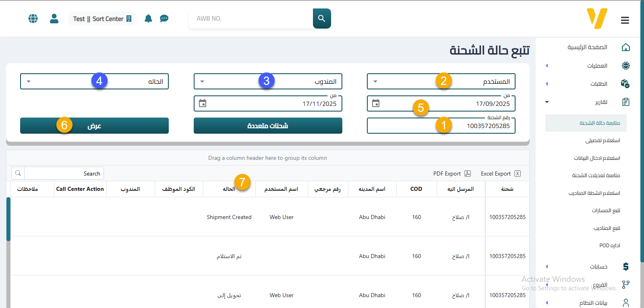Click the home icon beside الصفحة الرئيسية

(626, 47)
